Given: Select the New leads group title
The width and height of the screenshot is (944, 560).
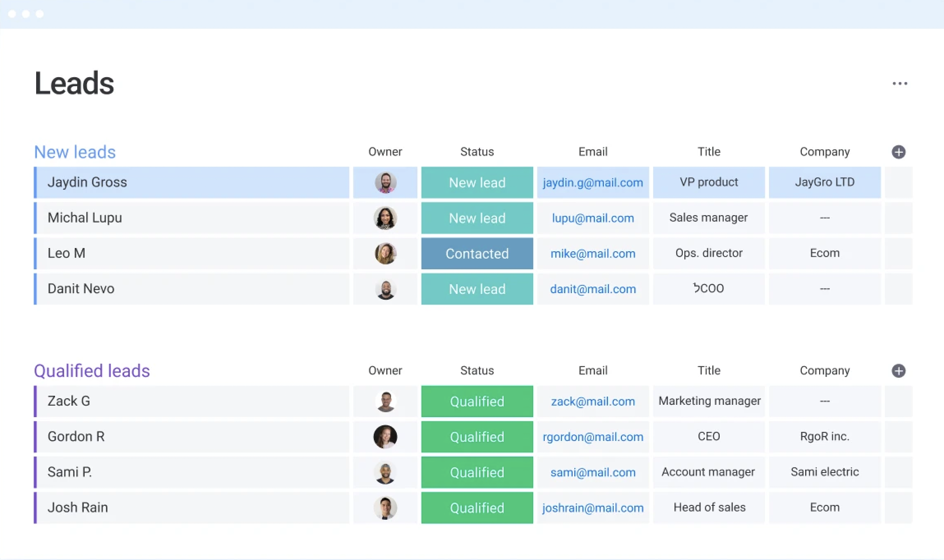Looking at the screenshot, I should (75, 152).
